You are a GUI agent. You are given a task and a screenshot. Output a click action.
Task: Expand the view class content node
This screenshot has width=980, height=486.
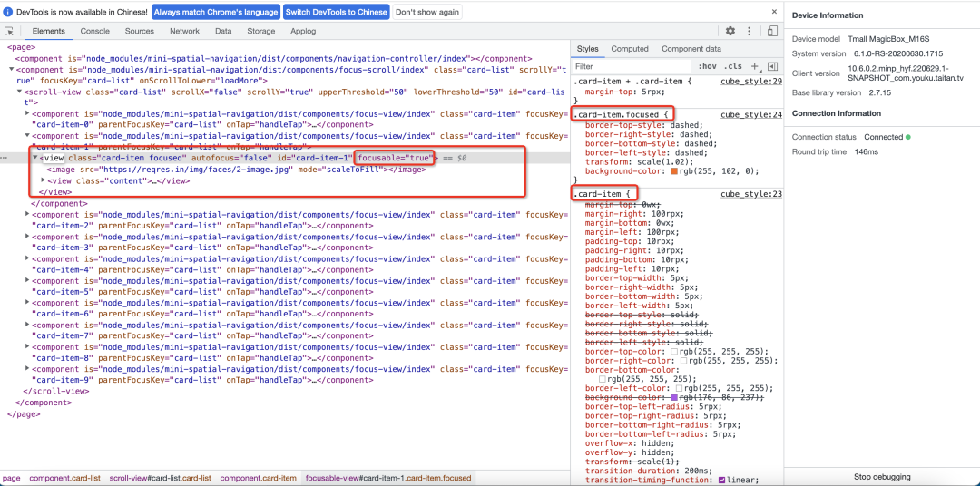click(44, 180)
